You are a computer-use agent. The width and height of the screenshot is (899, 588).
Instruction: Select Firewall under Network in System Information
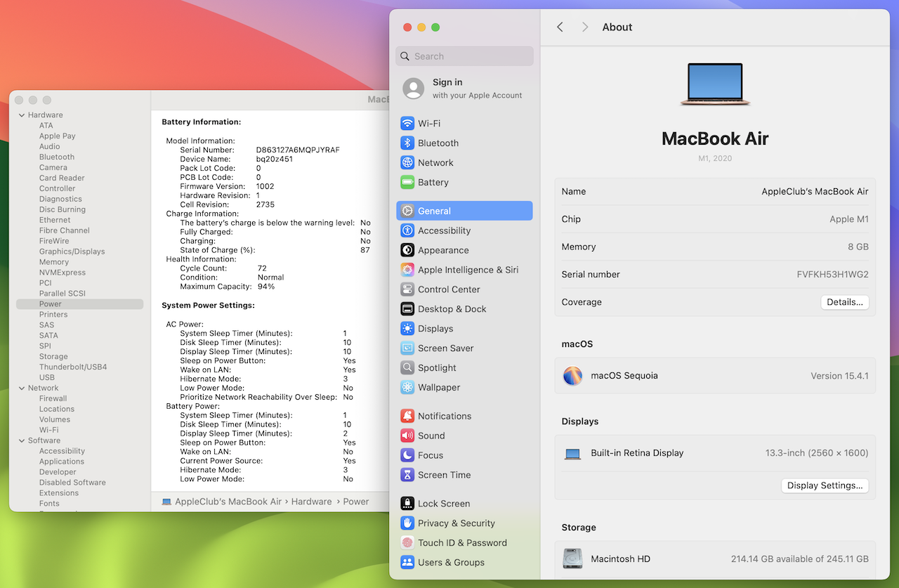click(53, 398)
